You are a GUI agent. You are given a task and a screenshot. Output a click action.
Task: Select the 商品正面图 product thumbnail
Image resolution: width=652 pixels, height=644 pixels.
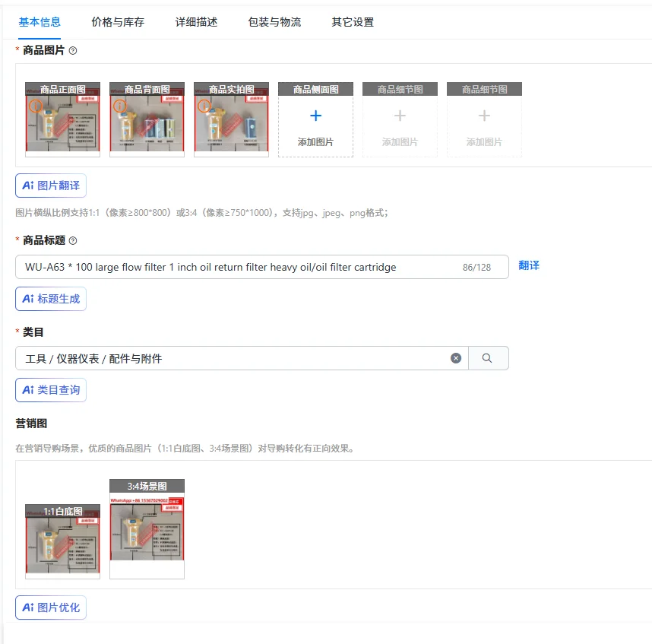click(62, 119)
